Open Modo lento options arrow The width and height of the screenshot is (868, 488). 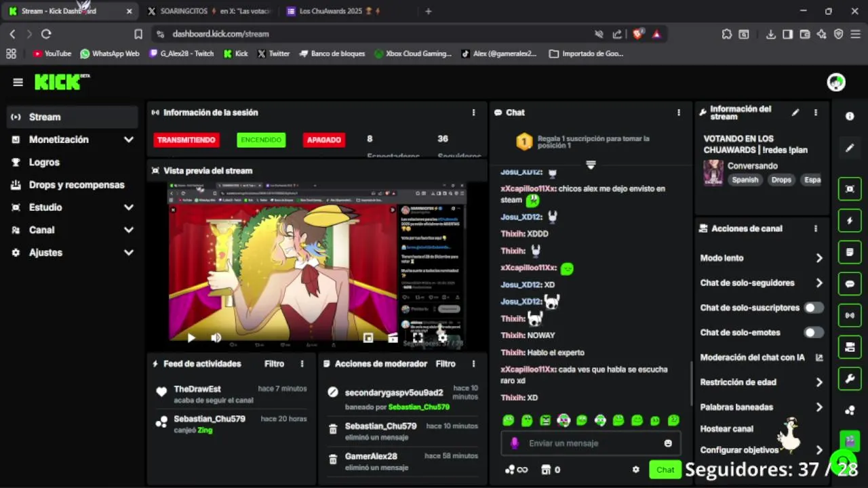819,258
